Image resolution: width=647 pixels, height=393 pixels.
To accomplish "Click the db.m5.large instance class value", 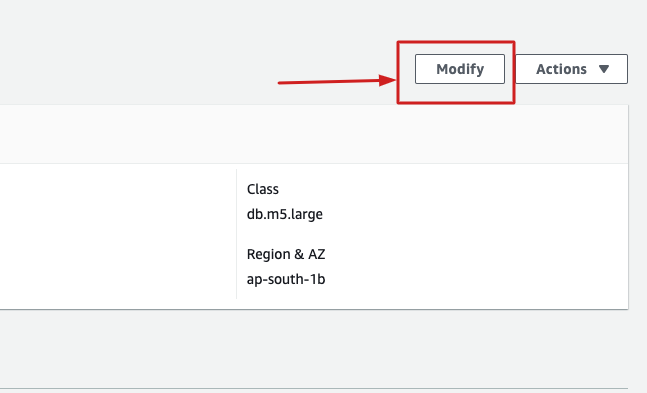I will tap(284, 214).
